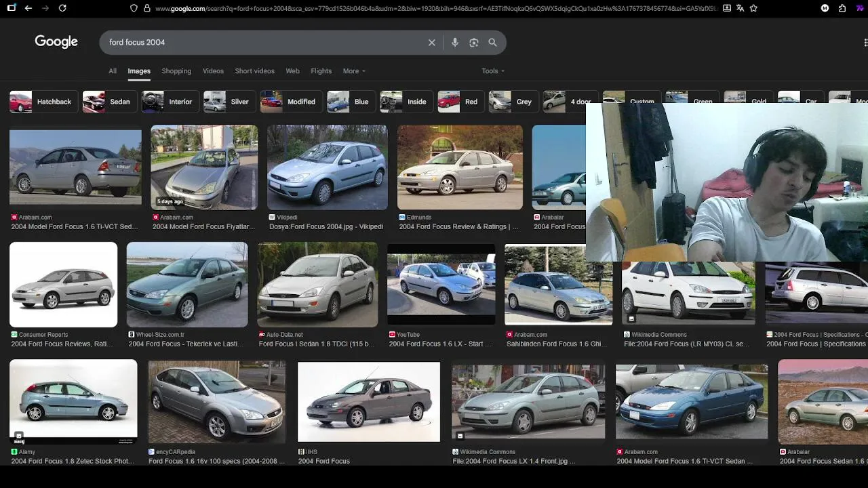The image size is (868, 488).
Task: Click the download/install icon in address bar
Action: tap(727, 8)
